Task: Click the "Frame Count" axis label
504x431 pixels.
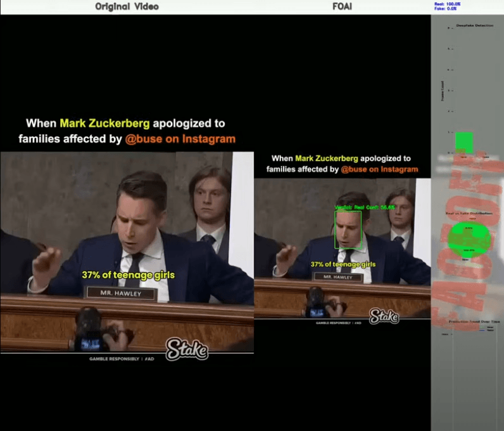Action: click(x=443, y=91)
